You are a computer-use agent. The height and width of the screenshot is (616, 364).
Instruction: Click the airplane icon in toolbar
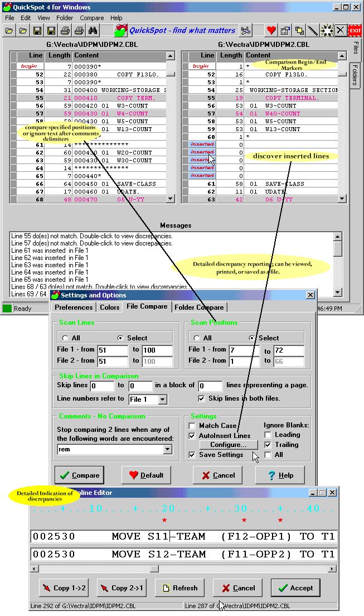pos(245,31)
